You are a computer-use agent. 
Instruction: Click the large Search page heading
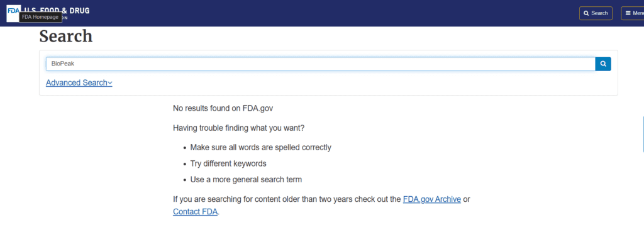[x=65, y=36]
